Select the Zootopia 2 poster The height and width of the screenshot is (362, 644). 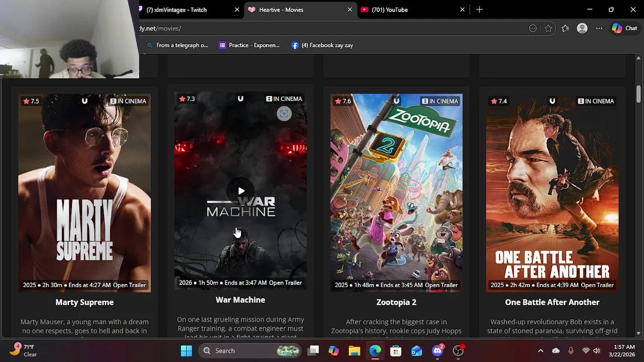pyautogui.click(x=396, y=193)
